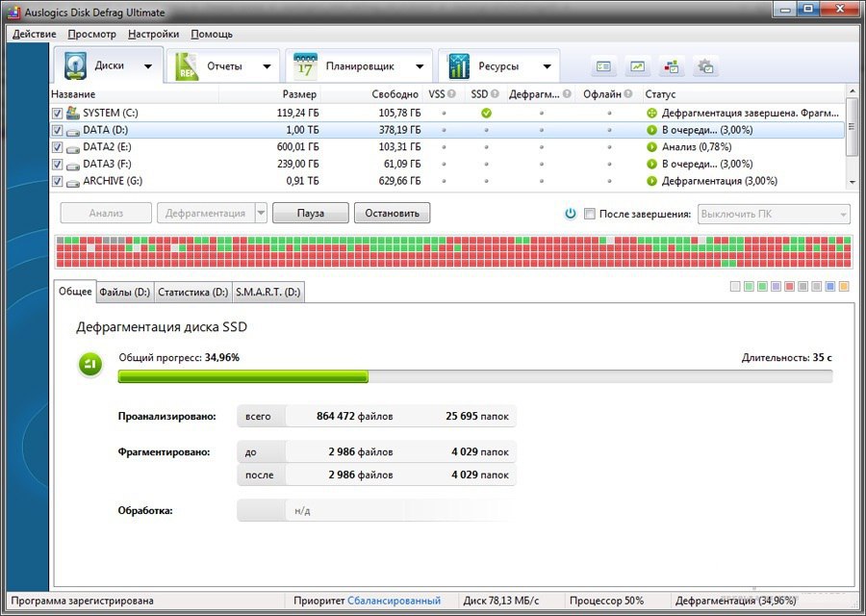
Task: Switch to the Ресурсы tab
Action: click(498, 66)
